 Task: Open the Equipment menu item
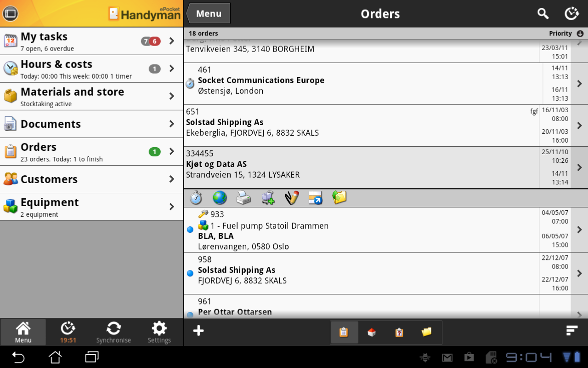click(x=92, y=207)
